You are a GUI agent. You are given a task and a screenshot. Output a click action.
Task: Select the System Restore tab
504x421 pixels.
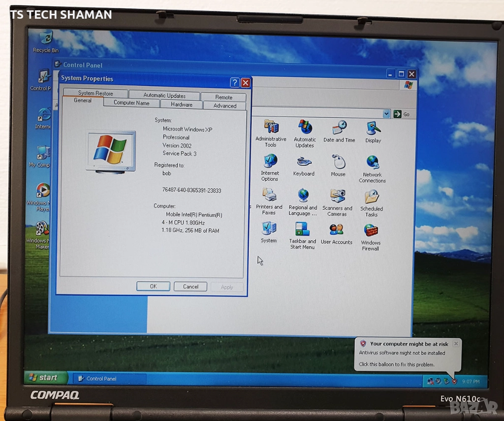pyautogui.click(x=95, y=93)
